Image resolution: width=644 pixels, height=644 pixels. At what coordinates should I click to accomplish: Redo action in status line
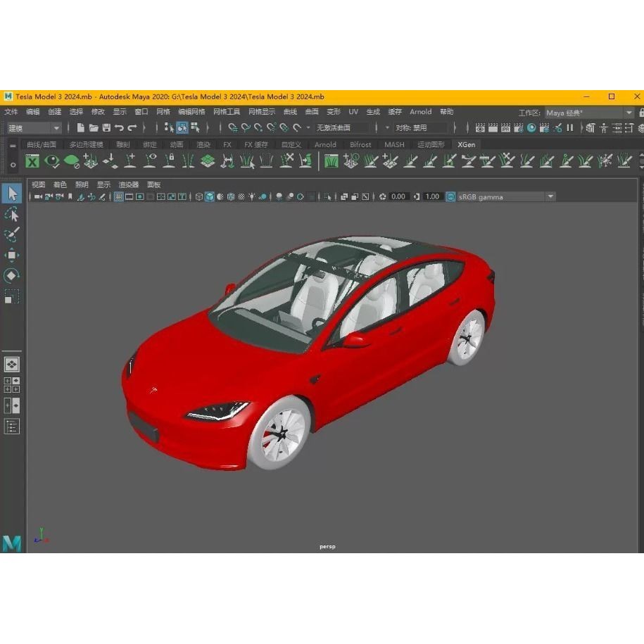point(132,127)
